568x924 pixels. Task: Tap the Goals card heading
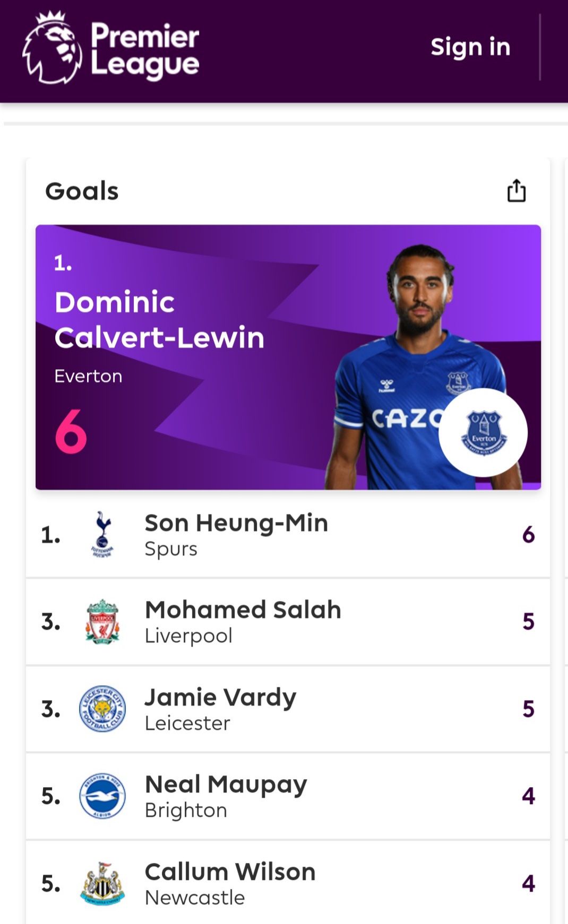[82, 191]
